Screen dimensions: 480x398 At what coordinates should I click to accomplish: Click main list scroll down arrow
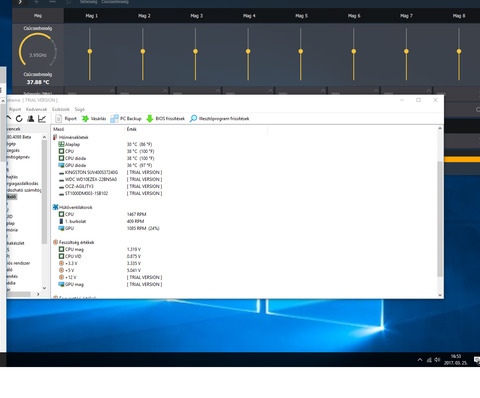click(x=440, y=295)
